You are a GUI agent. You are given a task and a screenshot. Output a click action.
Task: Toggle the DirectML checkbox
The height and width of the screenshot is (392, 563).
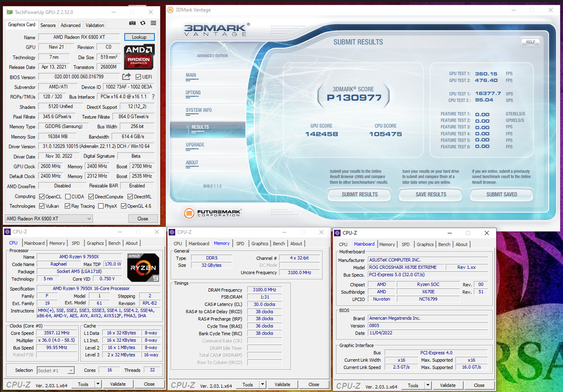(131, 197)
